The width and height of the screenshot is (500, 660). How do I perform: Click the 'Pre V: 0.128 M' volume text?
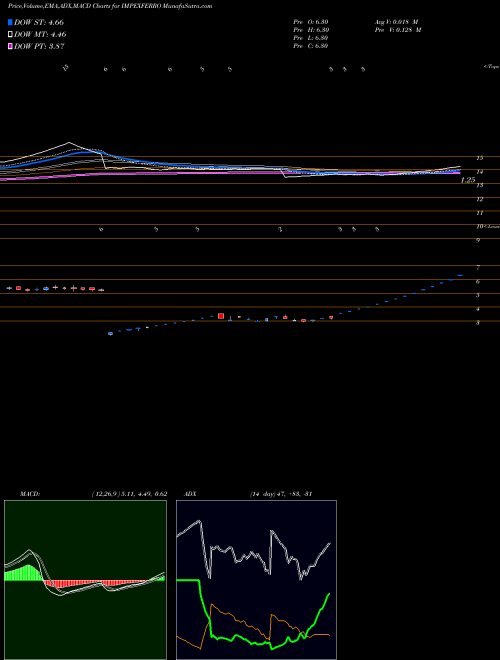click(x=398, y=30)
